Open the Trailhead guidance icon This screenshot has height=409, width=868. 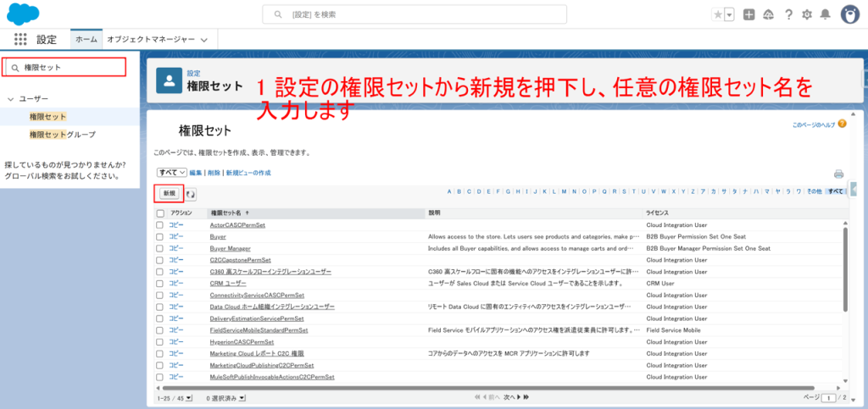[768, 14]
